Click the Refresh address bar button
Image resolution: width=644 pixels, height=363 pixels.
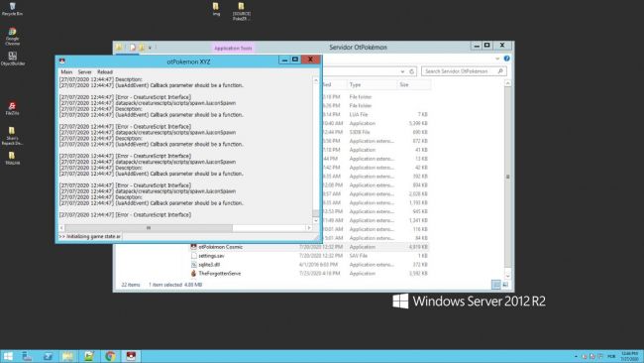click(411, 71)
